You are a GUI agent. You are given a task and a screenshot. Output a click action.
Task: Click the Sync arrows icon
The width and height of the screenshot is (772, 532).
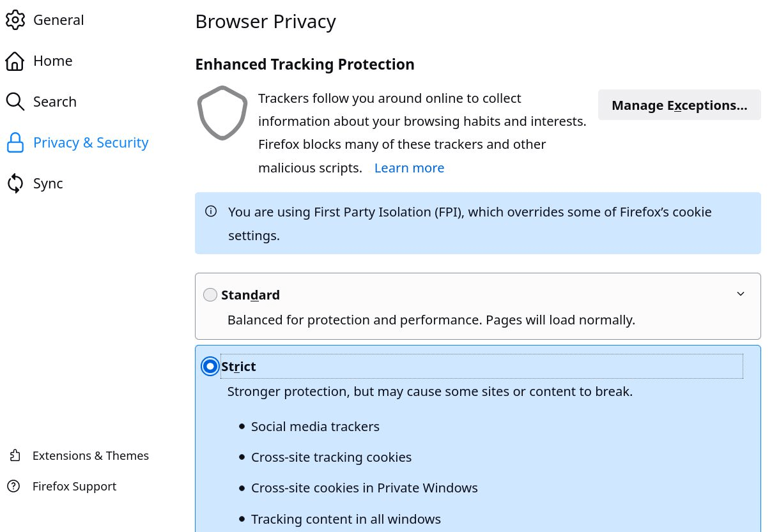(15, 183)
